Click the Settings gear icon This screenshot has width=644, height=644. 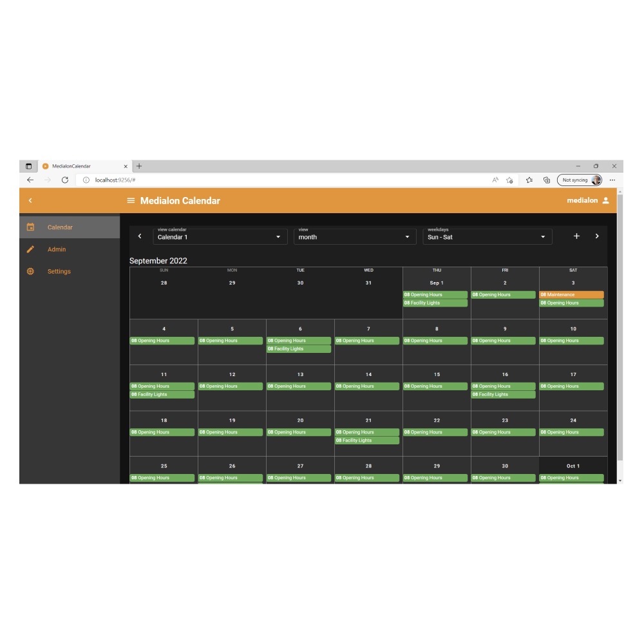30,272
